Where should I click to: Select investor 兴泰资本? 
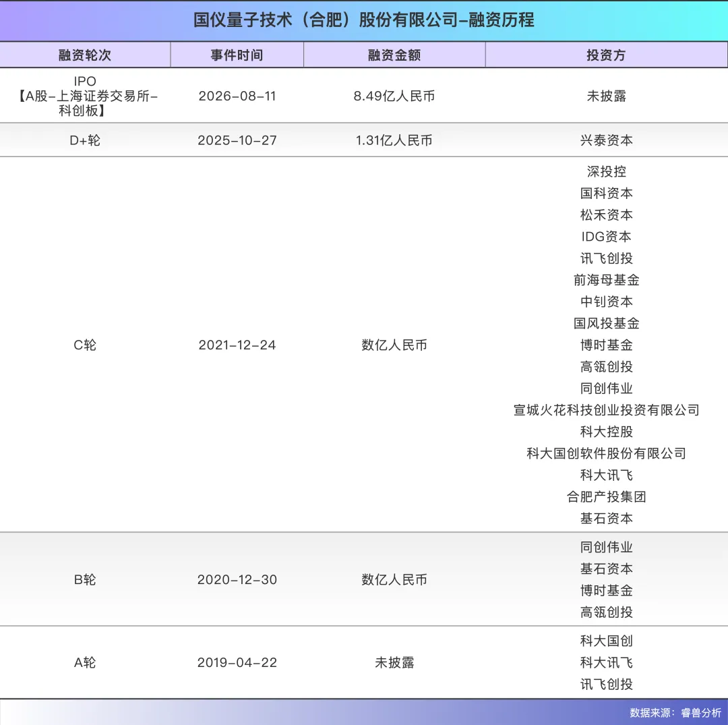pyautogui.click(x=607, y=140)
